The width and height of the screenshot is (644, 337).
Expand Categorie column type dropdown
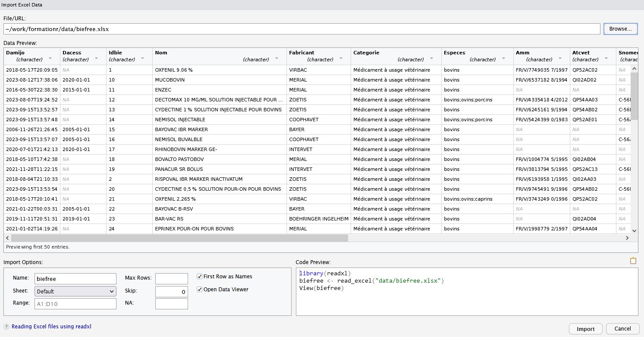click(432, 59)
